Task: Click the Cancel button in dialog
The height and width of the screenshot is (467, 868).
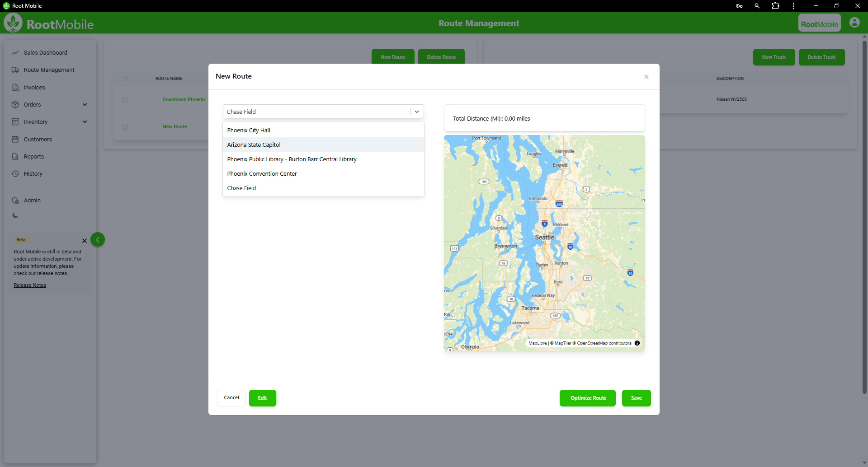Action: (231, 398)
